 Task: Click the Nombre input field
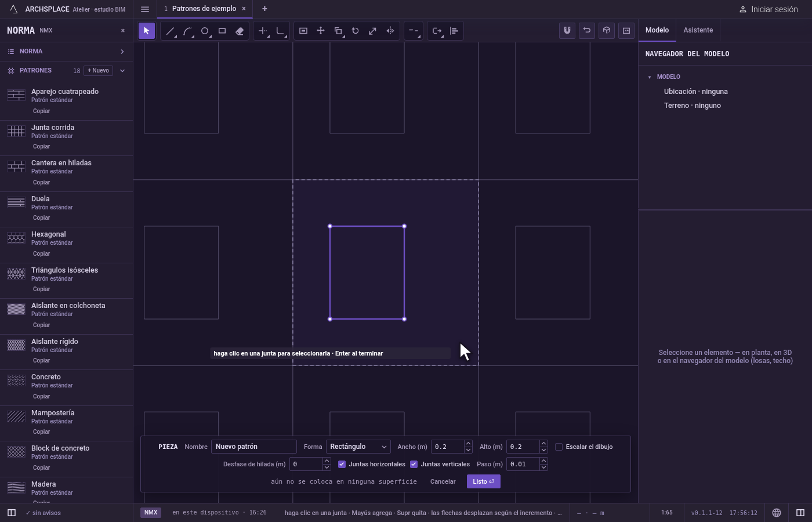[254, 447]
